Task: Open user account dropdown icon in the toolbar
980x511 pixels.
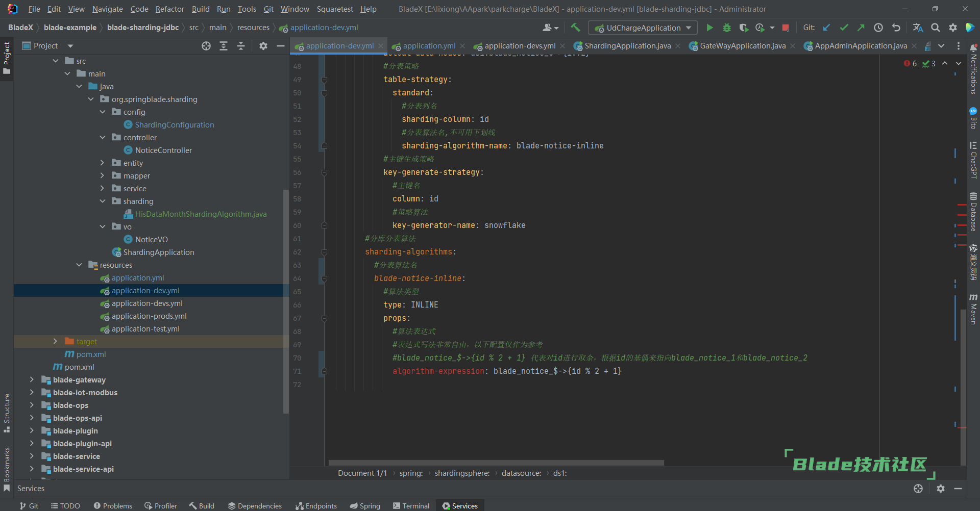Action: pos(551,28)
